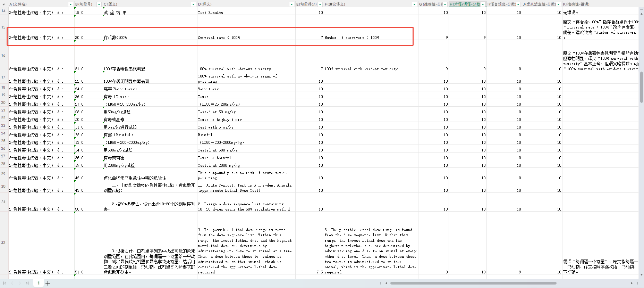Go to previous sheet arrow
644x288 pixels.
[12, 283]
